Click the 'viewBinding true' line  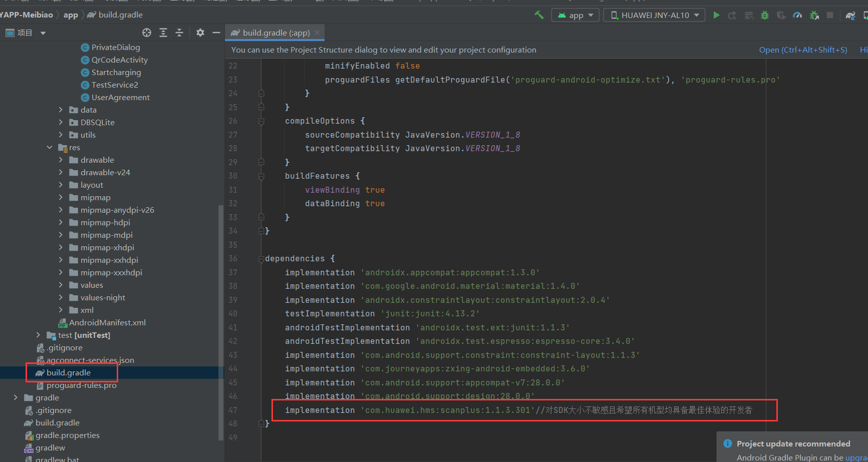pyautogui.click(x=345, y=190)
